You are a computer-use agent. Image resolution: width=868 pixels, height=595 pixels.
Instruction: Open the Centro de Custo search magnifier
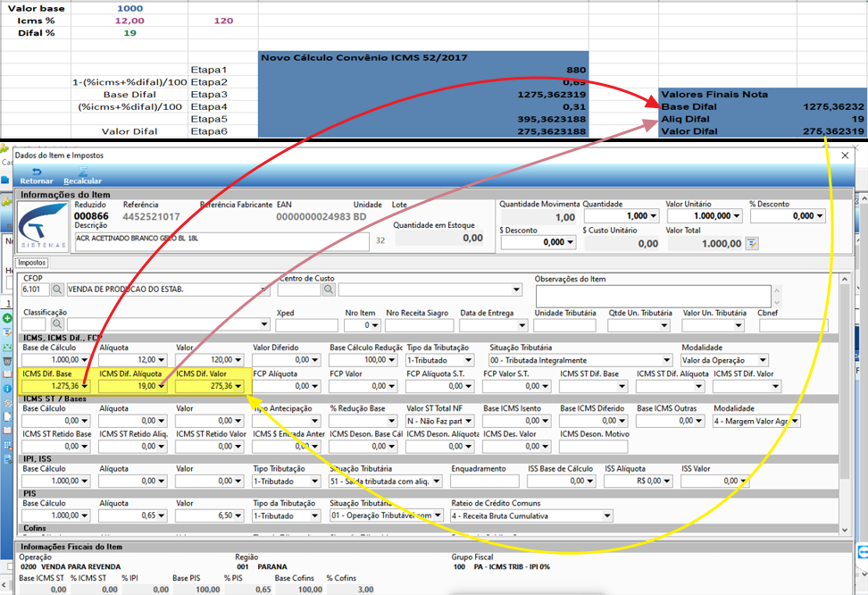tap(329, 289)
